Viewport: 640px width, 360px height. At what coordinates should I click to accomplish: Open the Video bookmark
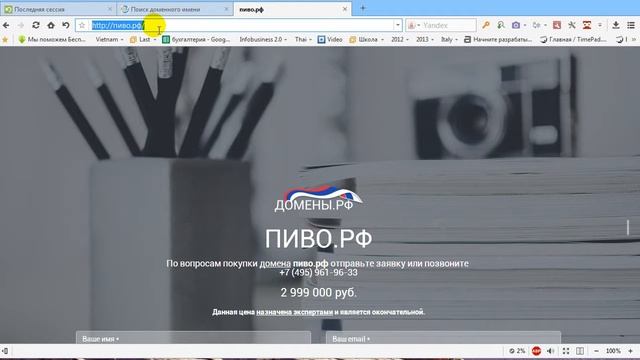point(330,40)
